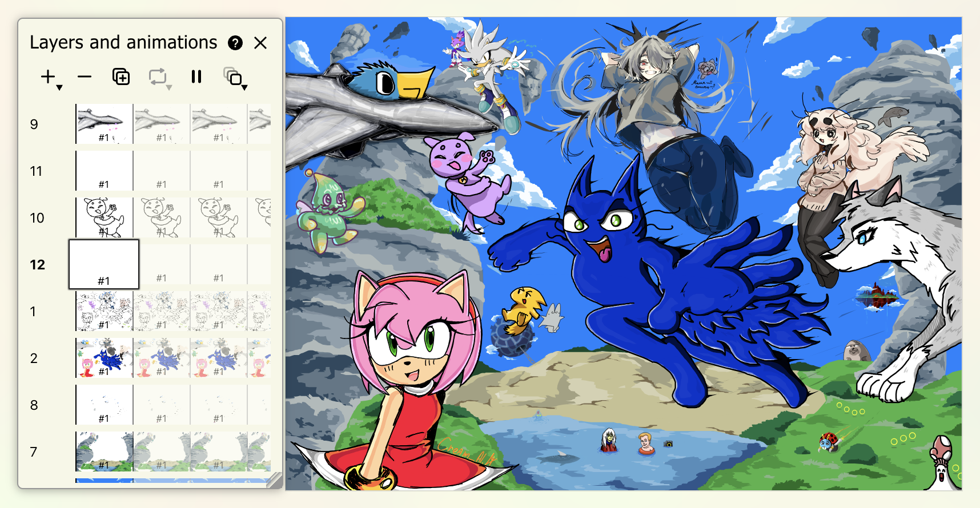Select layer 7 by its number label
The width and height of the screenshot is (980, 508).
pos(34,452)
